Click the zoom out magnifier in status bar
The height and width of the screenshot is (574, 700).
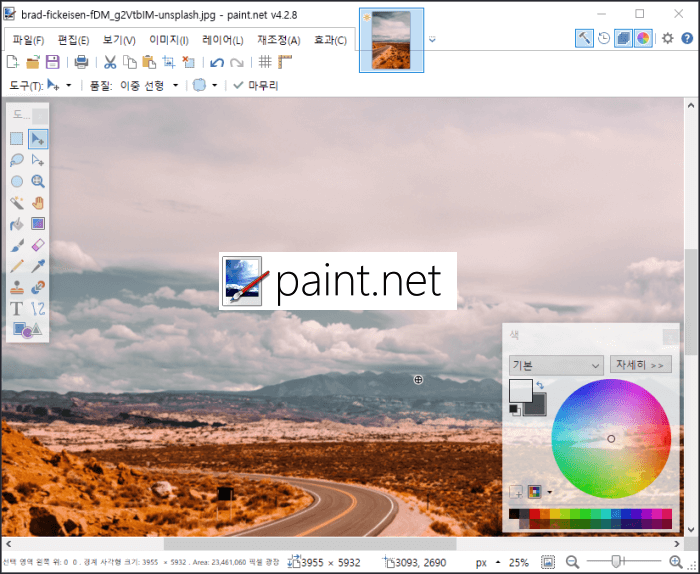(572, 562)
